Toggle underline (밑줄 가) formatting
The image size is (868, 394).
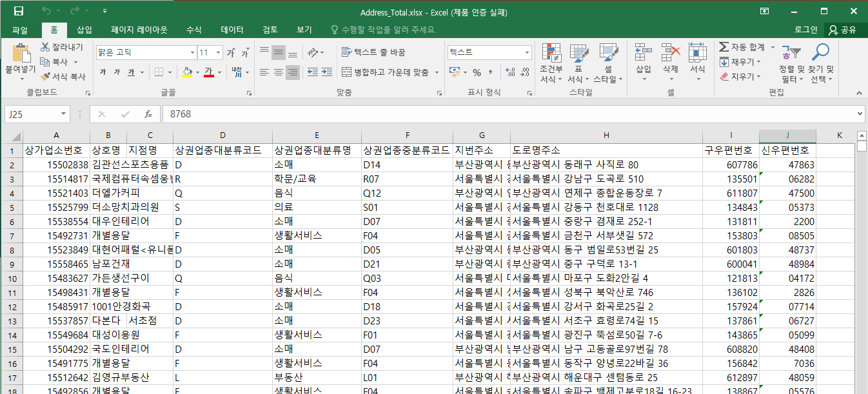131,72
